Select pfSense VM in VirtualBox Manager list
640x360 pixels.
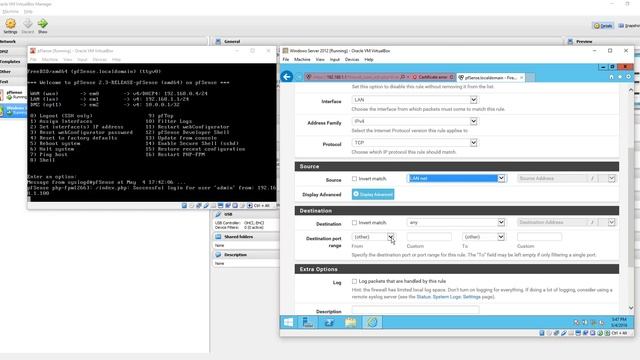click(14, 95)
